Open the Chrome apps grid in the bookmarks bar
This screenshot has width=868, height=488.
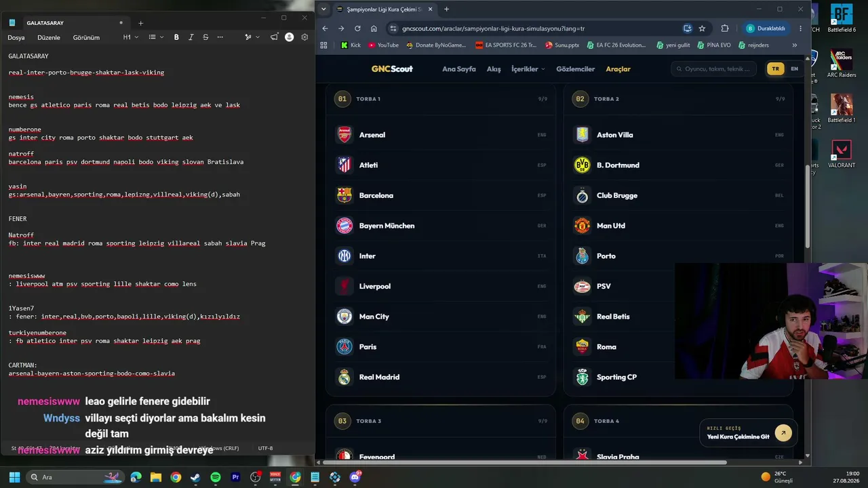coord(323,45)
